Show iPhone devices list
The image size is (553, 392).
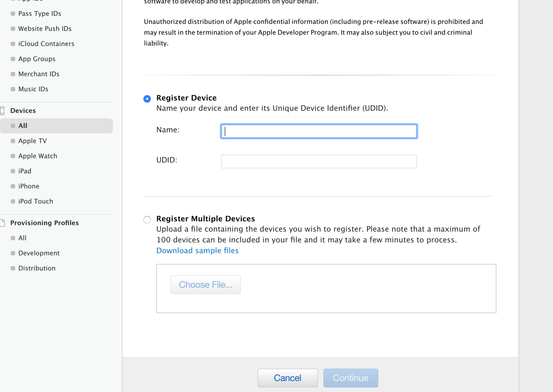29,186
